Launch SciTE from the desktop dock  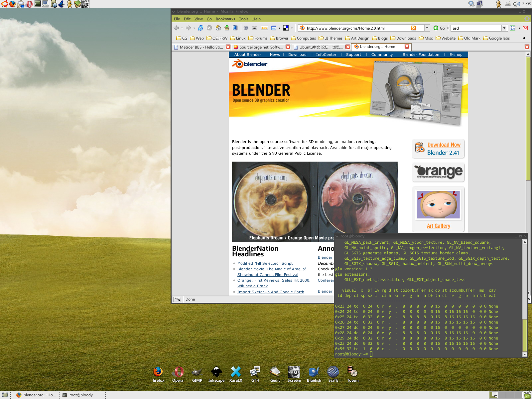tap(333, 374)
